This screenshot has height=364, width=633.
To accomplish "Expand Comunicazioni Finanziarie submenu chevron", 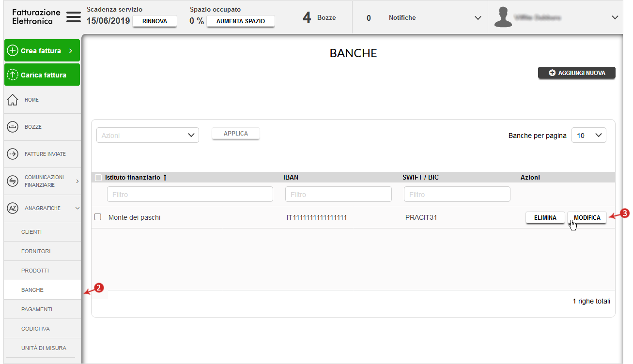I will click(77, 181).
